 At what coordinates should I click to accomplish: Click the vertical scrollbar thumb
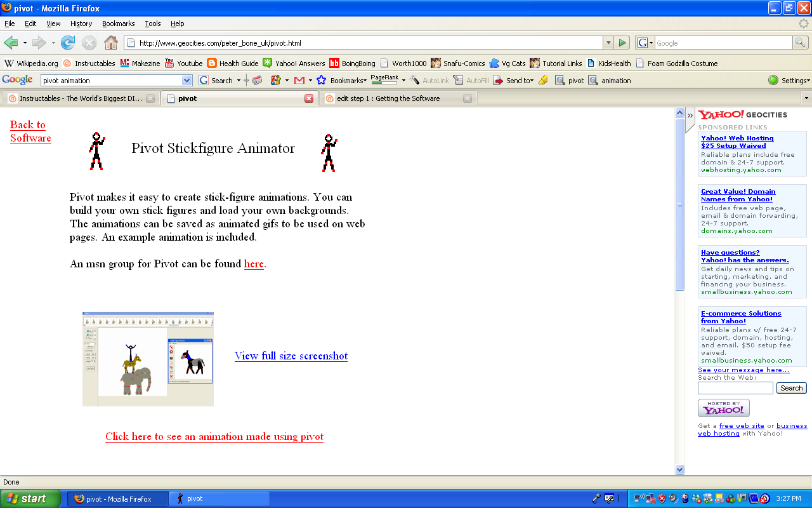coord(680,204)
